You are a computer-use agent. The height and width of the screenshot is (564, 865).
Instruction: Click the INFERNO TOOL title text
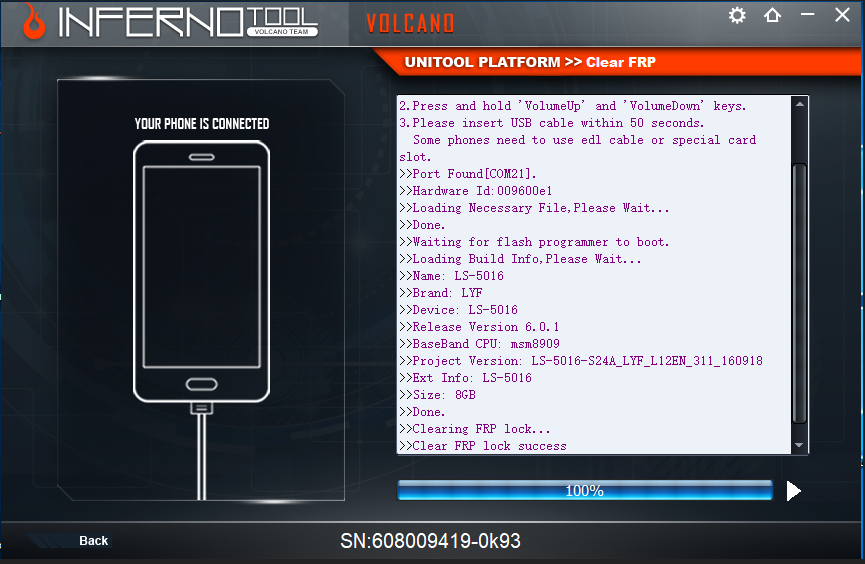tap(188, 23)
